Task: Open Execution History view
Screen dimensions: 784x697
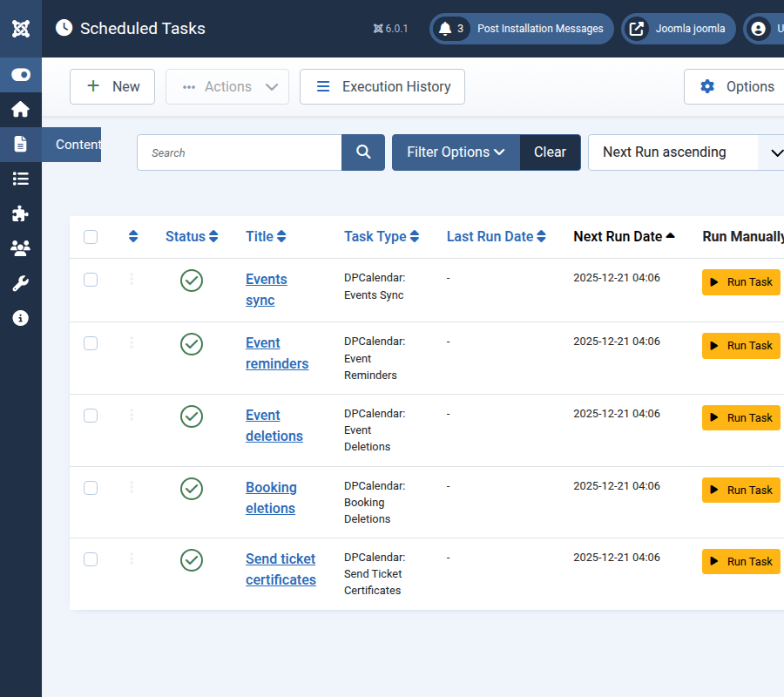Action: [x=382, y=87]
